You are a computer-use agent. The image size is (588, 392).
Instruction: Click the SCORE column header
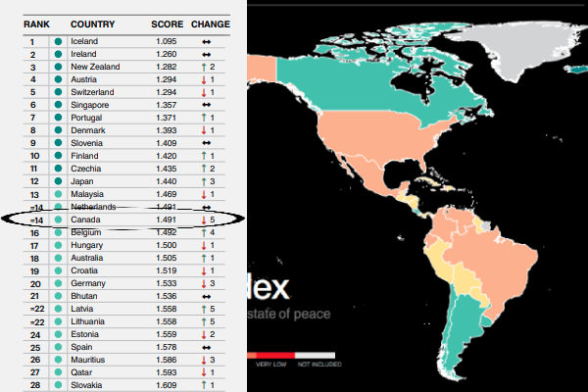(166, 22)
